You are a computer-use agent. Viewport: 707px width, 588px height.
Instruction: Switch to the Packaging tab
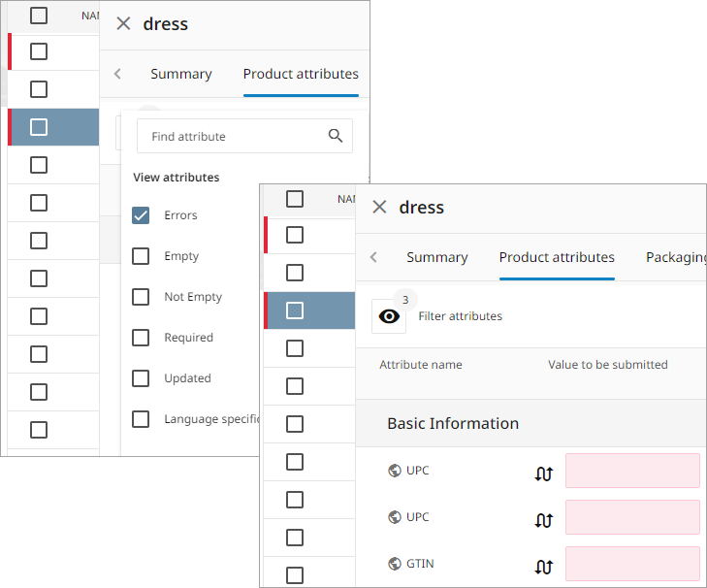click(x=676, y=257)
